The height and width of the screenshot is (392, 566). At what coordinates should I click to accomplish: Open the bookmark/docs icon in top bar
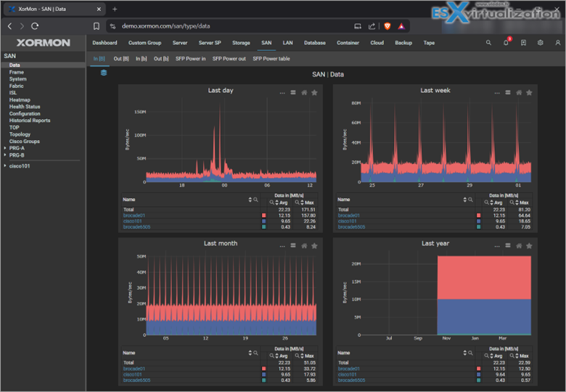pos(523,43)
